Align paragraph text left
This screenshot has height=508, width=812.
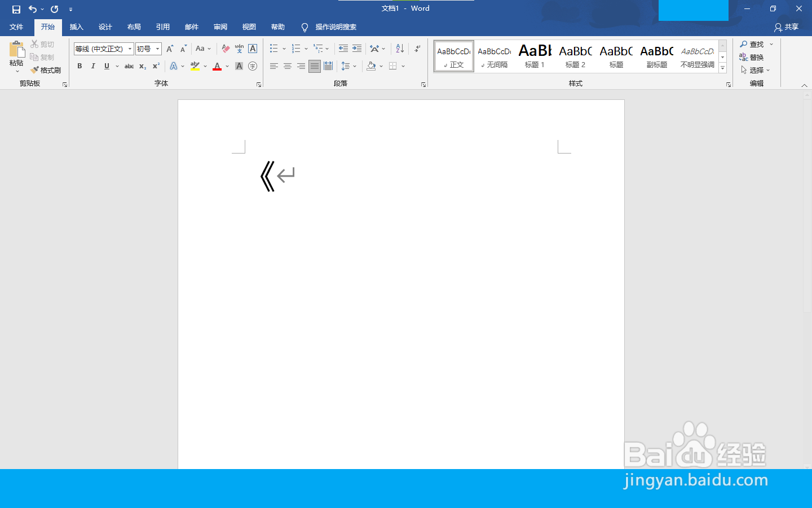tap(273, 66)
